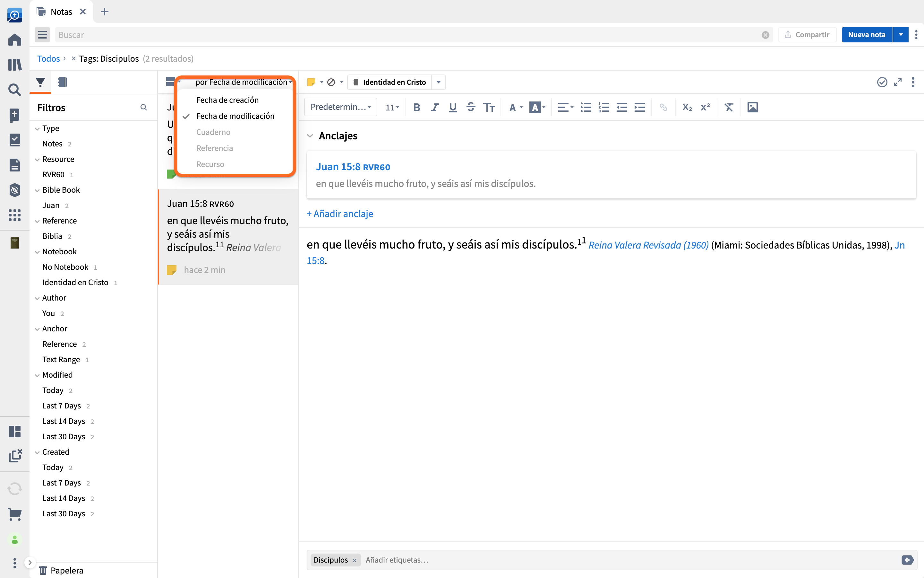
Task: Open the Nueva nota dropdown arrow
Action: 900,35
